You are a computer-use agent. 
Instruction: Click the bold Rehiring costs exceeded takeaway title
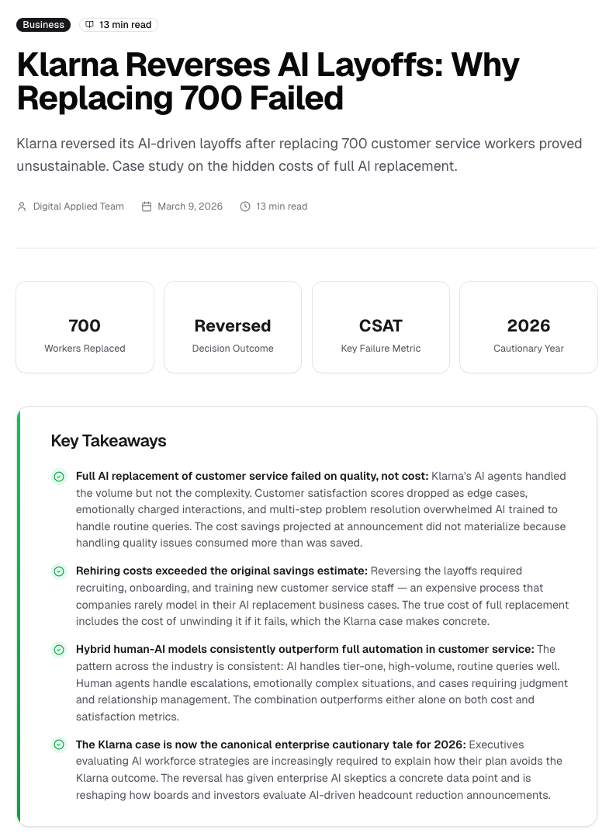point(222,571)
